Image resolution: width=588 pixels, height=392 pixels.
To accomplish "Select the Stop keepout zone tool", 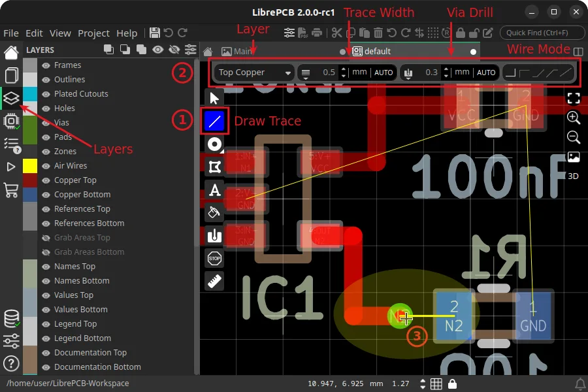I will click(x=214, y=259).
